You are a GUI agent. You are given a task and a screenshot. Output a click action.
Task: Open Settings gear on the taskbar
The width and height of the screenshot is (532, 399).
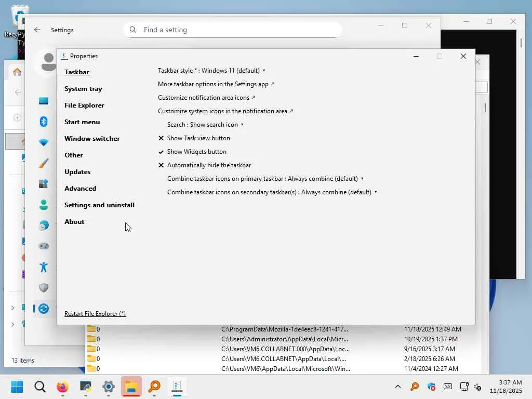click(109, 387)
